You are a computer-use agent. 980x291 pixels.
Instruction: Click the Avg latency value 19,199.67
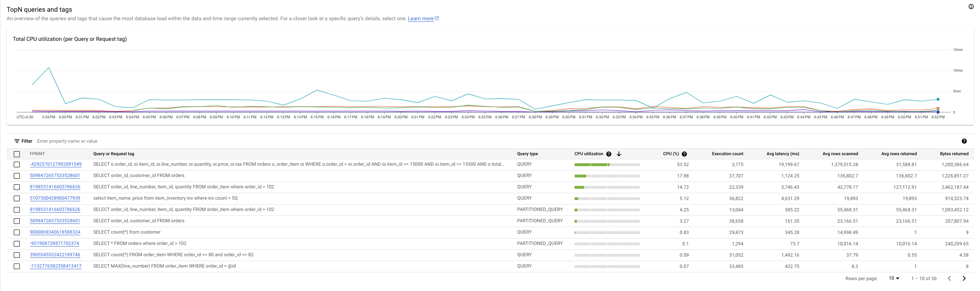[x=789, y=164]
